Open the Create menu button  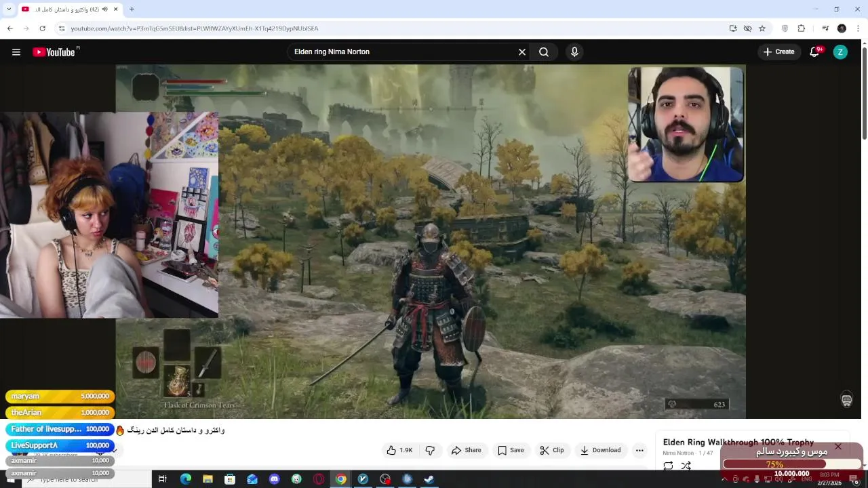click(x=778, y=52)
